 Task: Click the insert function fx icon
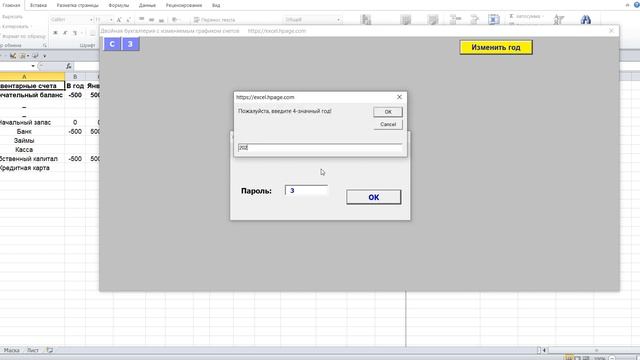click(69, 66)
